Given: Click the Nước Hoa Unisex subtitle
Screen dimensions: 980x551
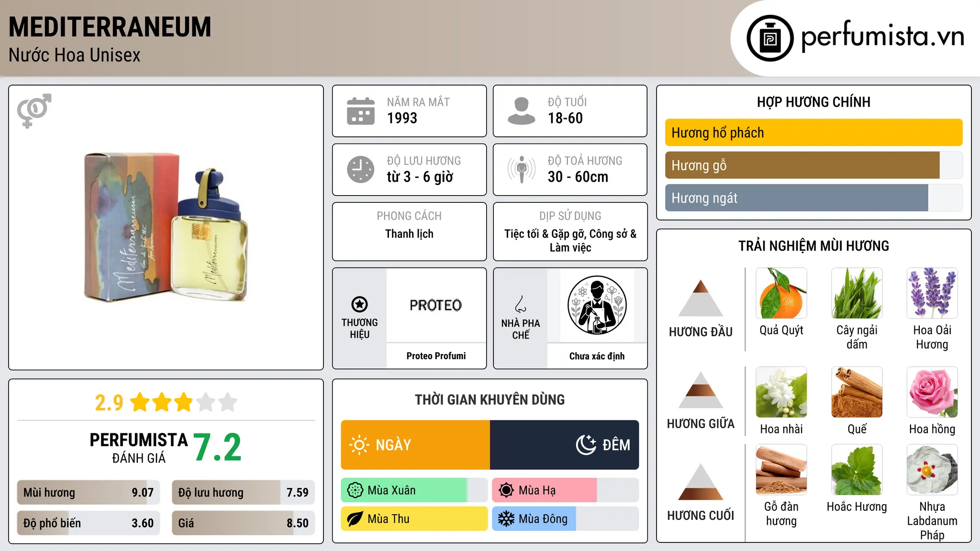Looking at the screenshot, I should [75, 55].
